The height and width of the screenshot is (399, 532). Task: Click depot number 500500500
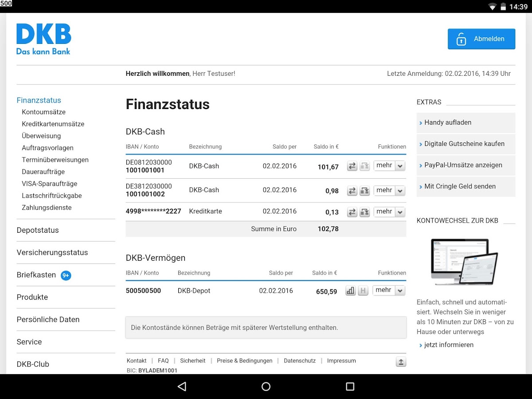[x=143, y=291]
